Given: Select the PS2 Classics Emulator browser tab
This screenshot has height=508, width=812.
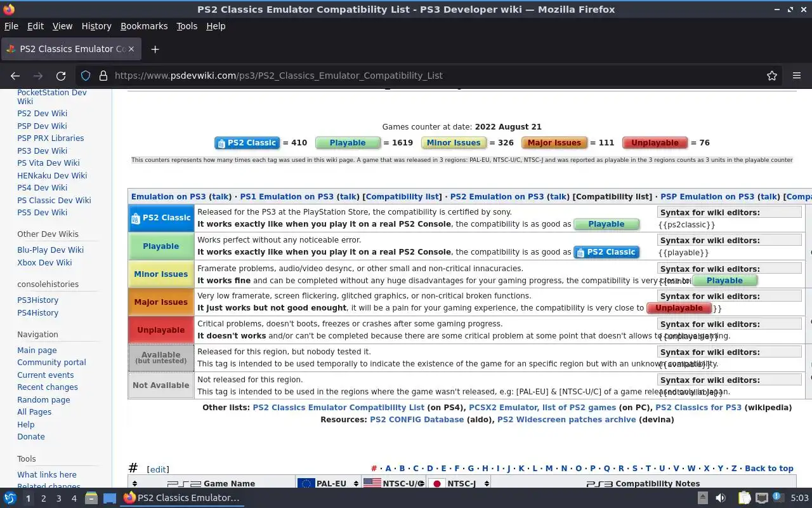Looking at the screenshot, I should point(72,49).
